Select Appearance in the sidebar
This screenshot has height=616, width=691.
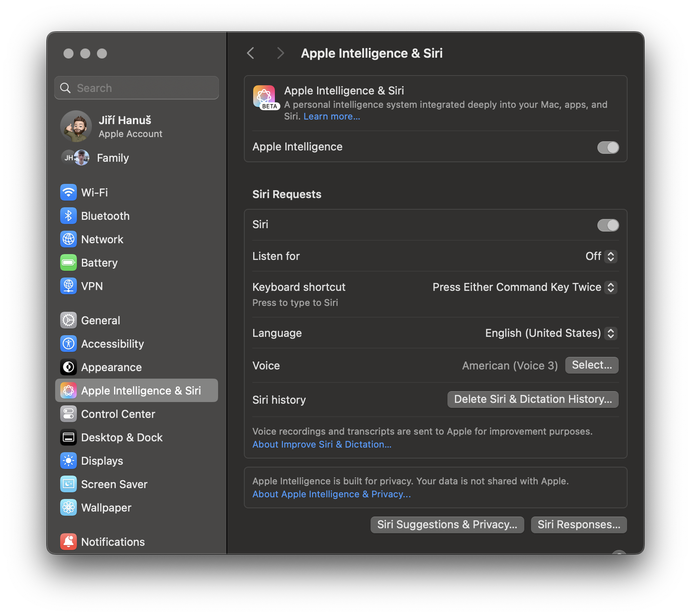[x=137, y=367]
